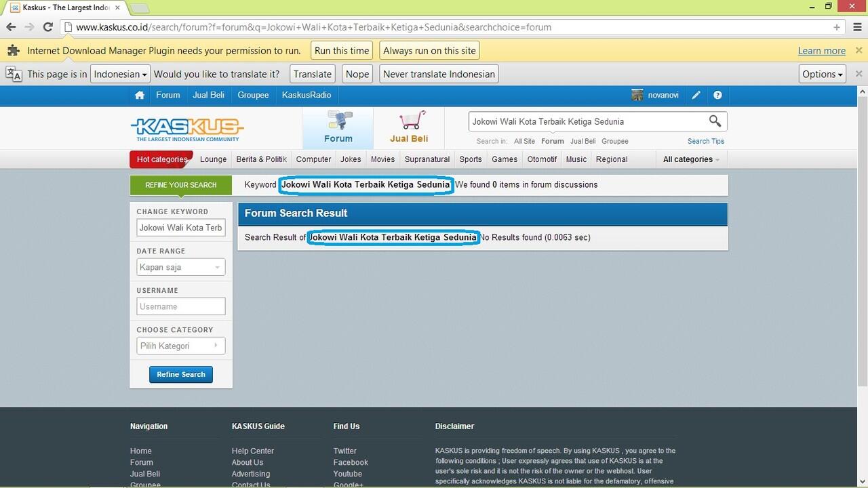Dismiss the plugin permission bar
The image size is (868, 488).
tap(859, 51)
